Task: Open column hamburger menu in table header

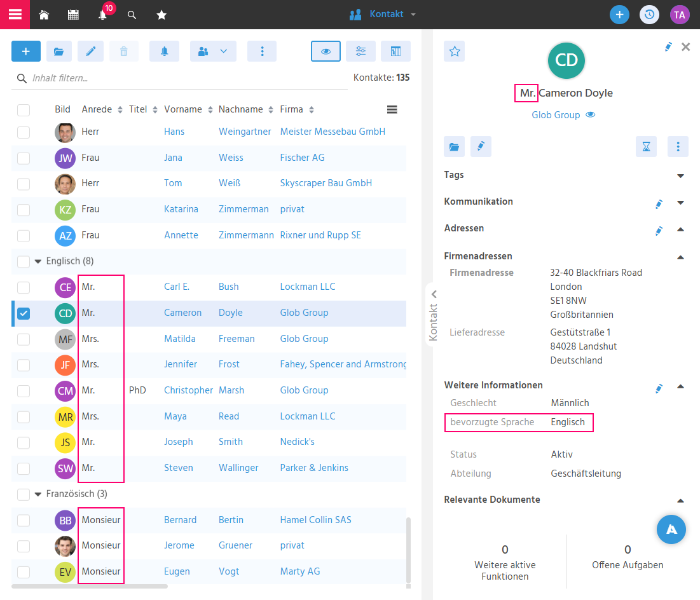Action: pyautogui.click(x=392, y=109)
